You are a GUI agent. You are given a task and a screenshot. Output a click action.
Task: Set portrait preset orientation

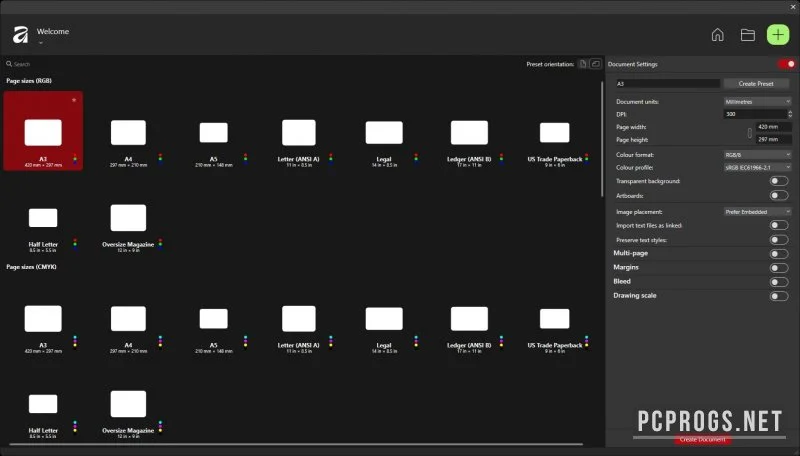click(583, 64)
